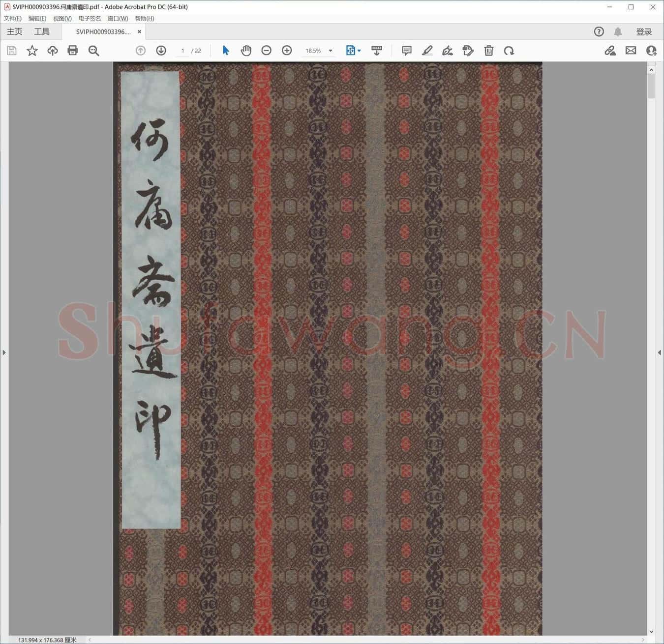Click the cloud upload icon
The image size is (664, 644).
[x=53, y=51]
